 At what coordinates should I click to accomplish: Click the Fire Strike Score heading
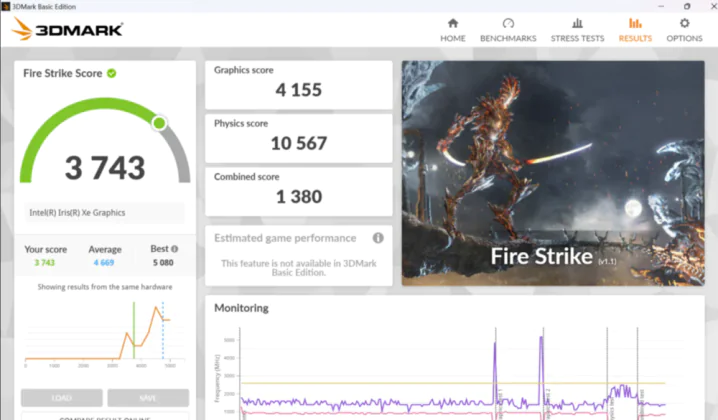point(63,73)
